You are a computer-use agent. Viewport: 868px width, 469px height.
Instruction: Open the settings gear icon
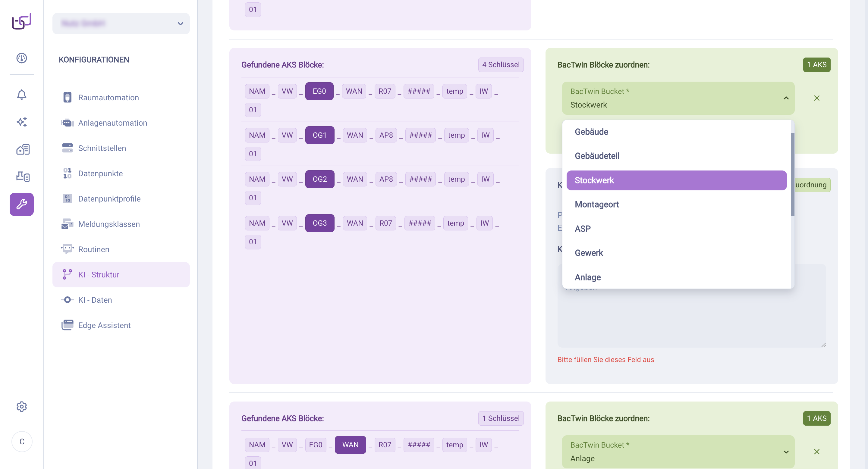point(22,406)
